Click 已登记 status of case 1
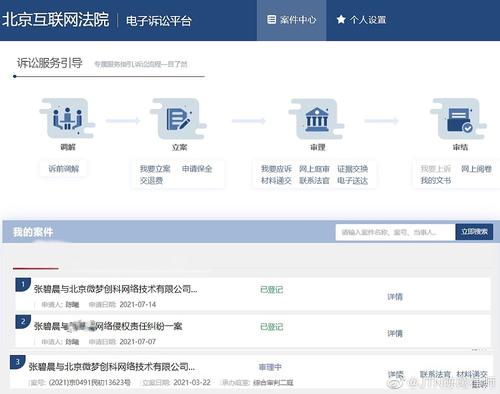This screenshot has width=500, height=394. [x=272, y=290]
